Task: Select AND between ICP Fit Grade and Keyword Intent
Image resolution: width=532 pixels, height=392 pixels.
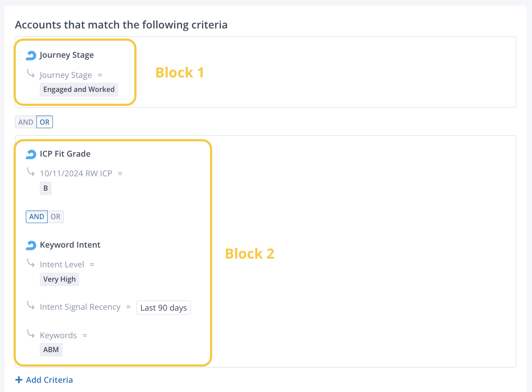Action: [x=37, y=217]
